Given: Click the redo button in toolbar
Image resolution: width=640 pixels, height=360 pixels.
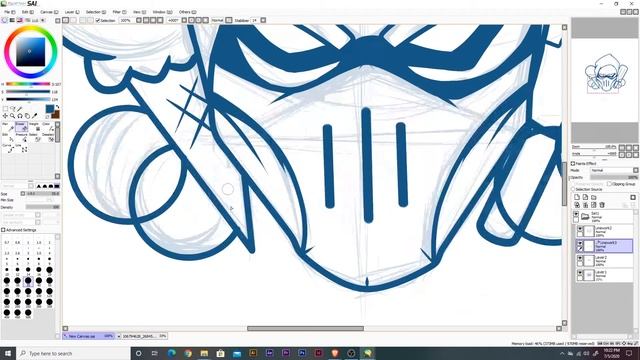Looking at the screenshot, I should coord(73,20).
